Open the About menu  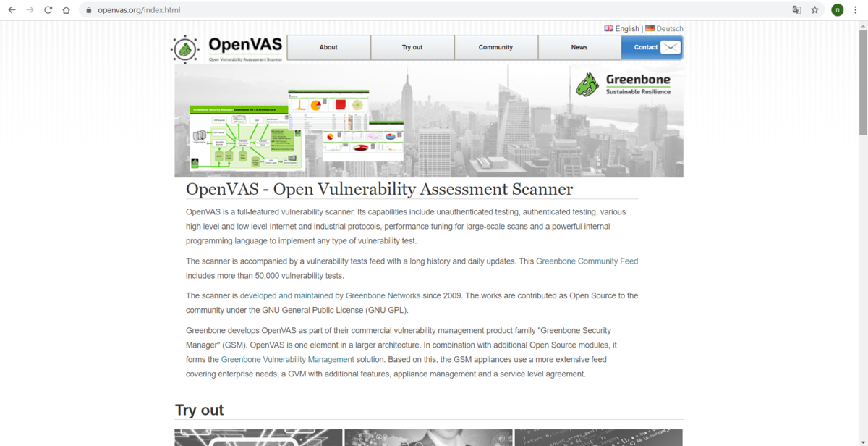(328, 47)
